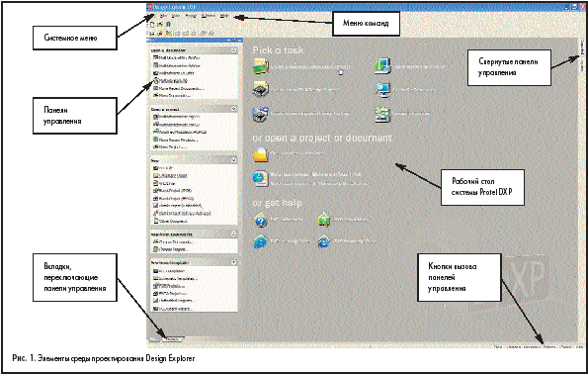The height and width of the screenshot is (375, 588).
Task: Click the integrated library package icon
Action: tap(260, 114)
